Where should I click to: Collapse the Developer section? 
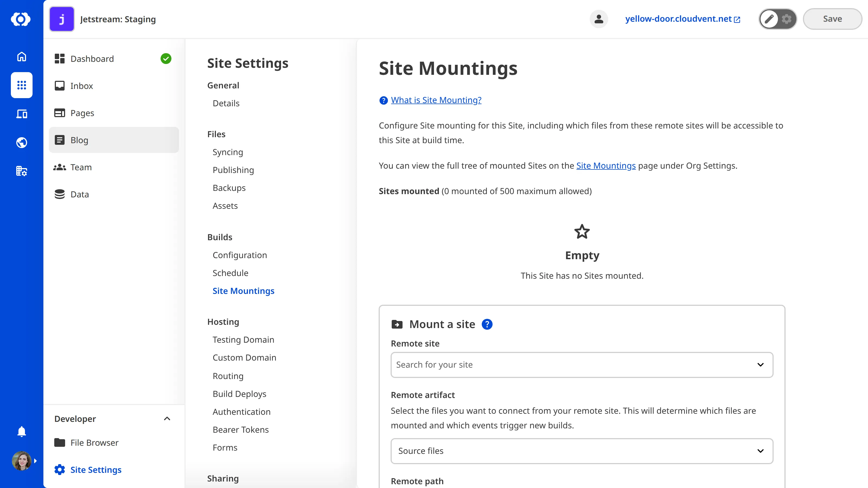coord(167,419)
